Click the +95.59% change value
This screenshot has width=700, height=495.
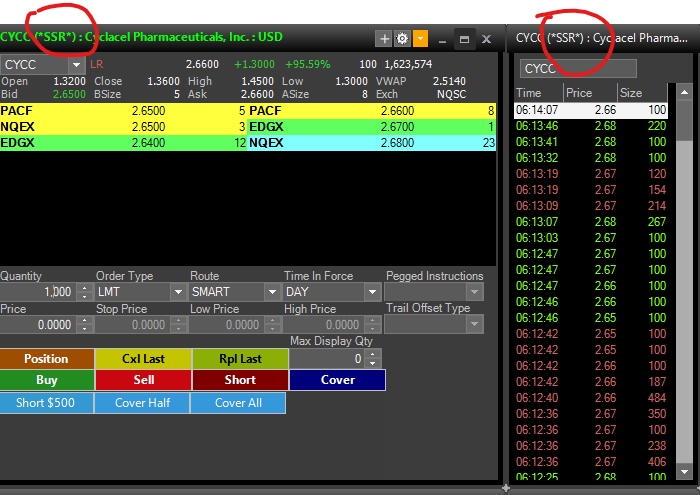pos(308,65)
